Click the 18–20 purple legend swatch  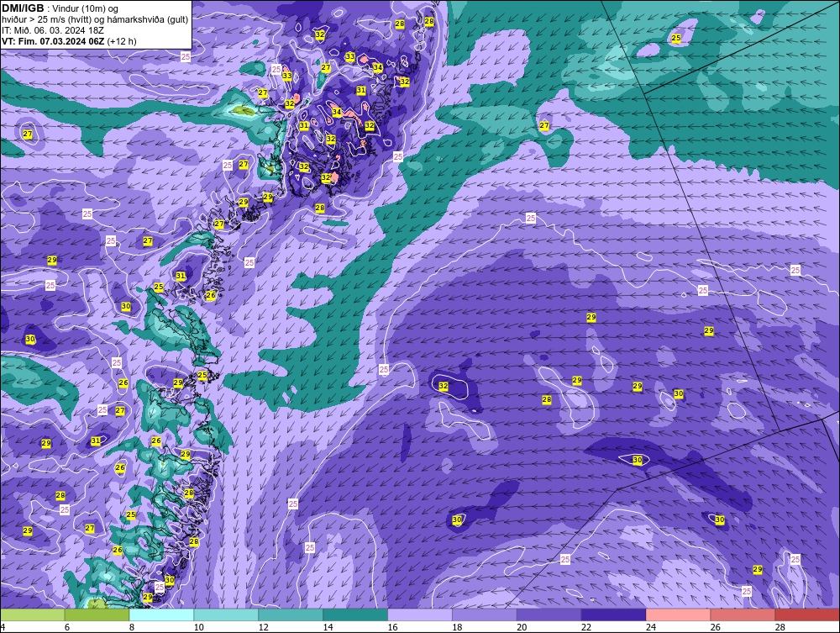[x=485, y=615]
